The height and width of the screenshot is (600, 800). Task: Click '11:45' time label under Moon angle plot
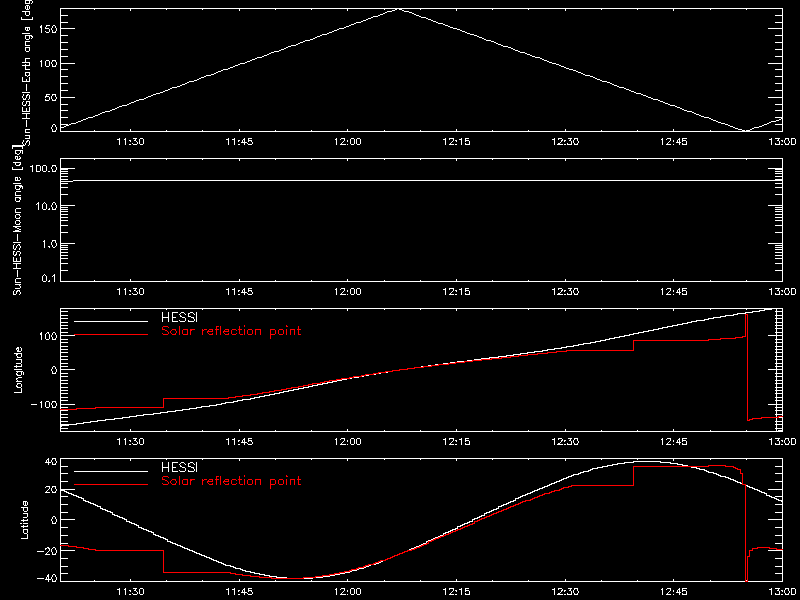coord(239,291)
